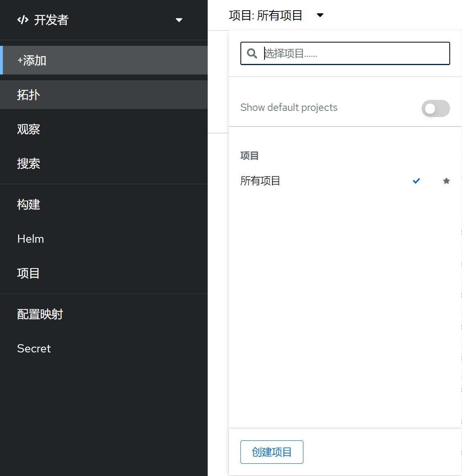
Task: Open 项目 from the sidebar
Action: [x=28, y=273]
